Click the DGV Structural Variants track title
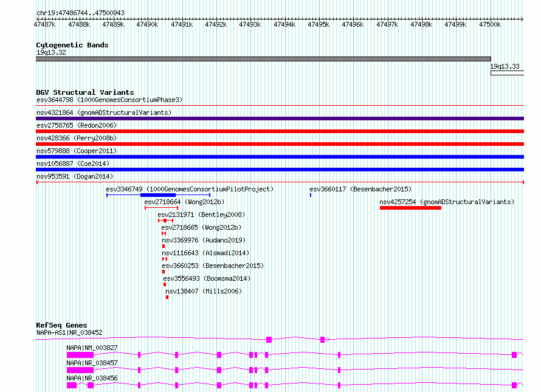Screen dimensions: 541x392 point(85,92)
